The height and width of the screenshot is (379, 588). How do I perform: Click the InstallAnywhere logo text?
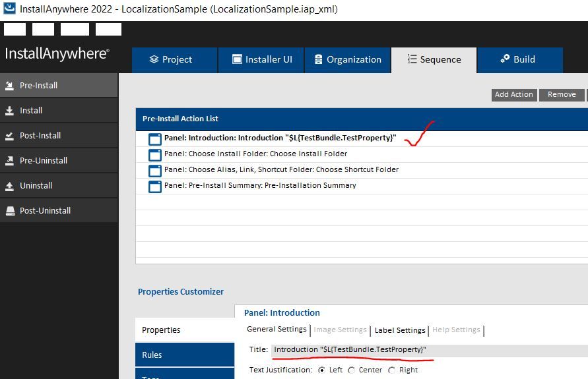pos(57,53)
